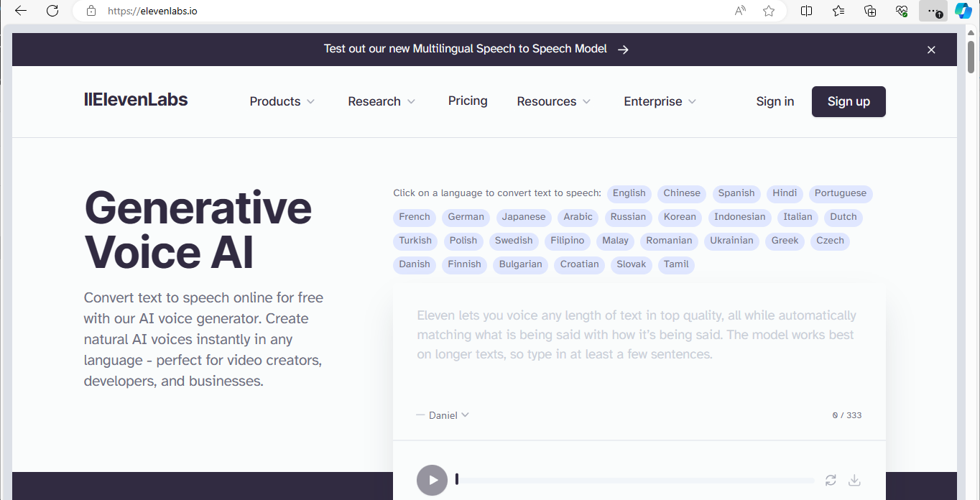Refresh the page using the browser reload icon
Screen dimensions: 980x500
(52, 11)
